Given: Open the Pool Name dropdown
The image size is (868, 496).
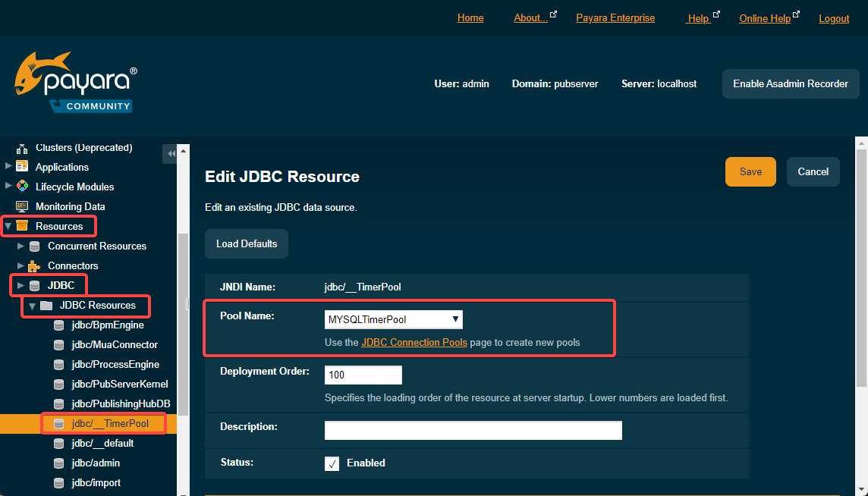Looking at the screenshot, I should coord(393,319).
